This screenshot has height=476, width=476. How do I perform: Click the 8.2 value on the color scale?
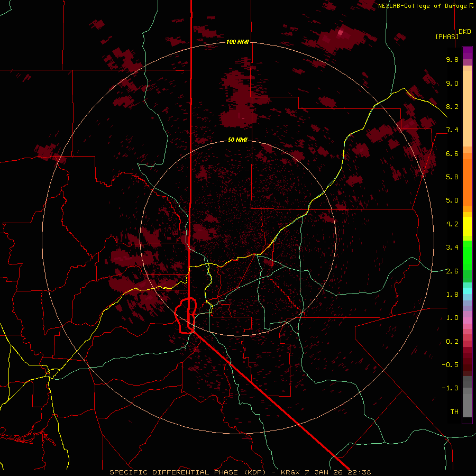coord(452,106)
